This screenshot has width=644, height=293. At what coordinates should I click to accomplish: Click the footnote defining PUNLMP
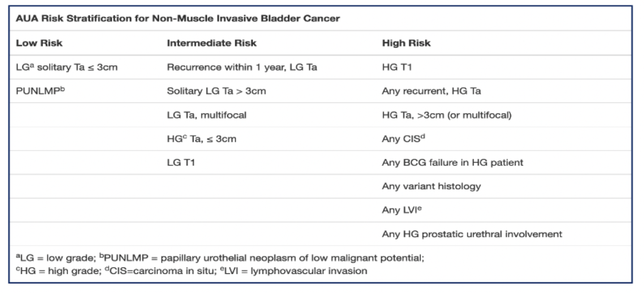(x=262, y=258)
